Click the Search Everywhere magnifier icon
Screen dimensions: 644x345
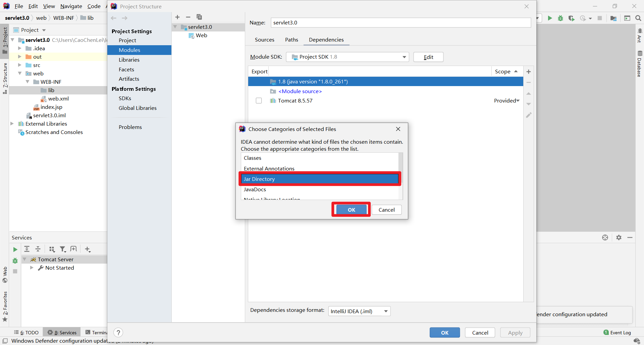(x=638, y=18)
